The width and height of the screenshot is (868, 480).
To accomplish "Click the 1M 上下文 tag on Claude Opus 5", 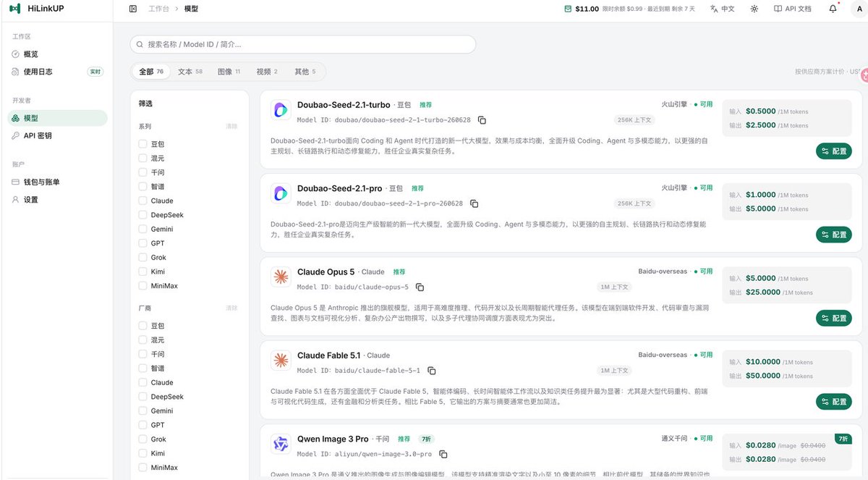I will 615,287.
